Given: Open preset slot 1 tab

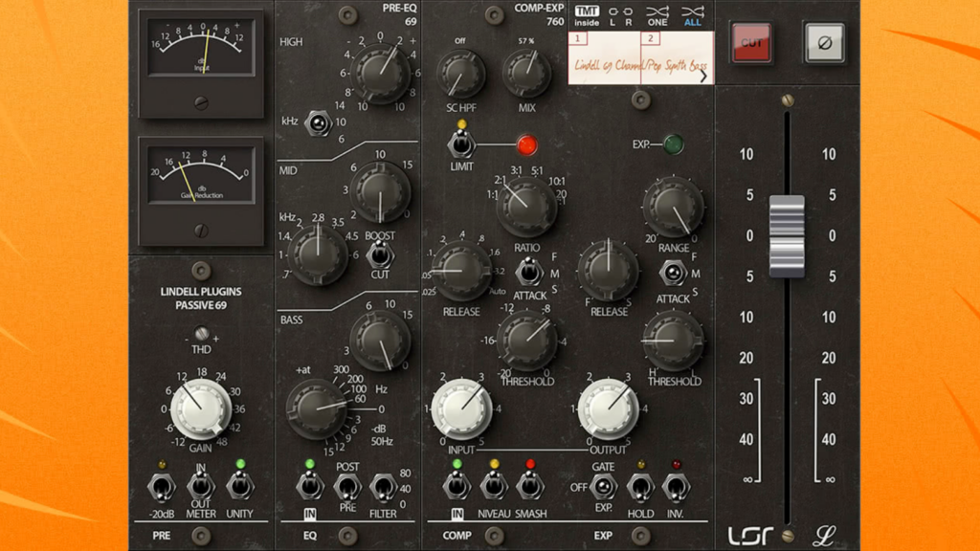Looking at the screenshot, I should [x=577, y=38].
